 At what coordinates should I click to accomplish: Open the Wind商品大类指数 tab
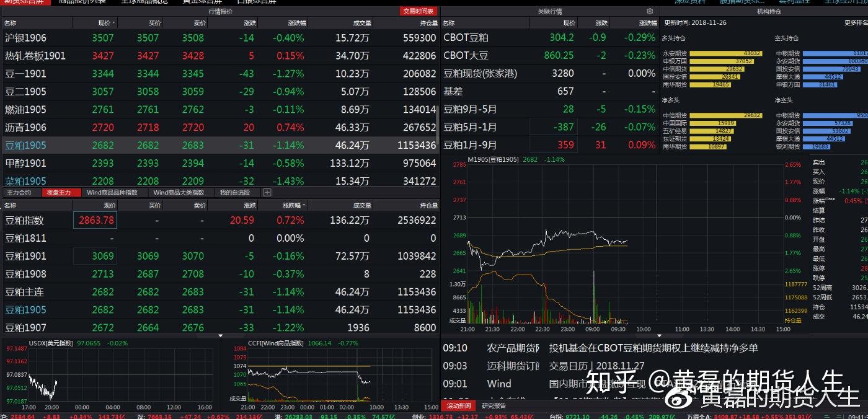point(179,192)
